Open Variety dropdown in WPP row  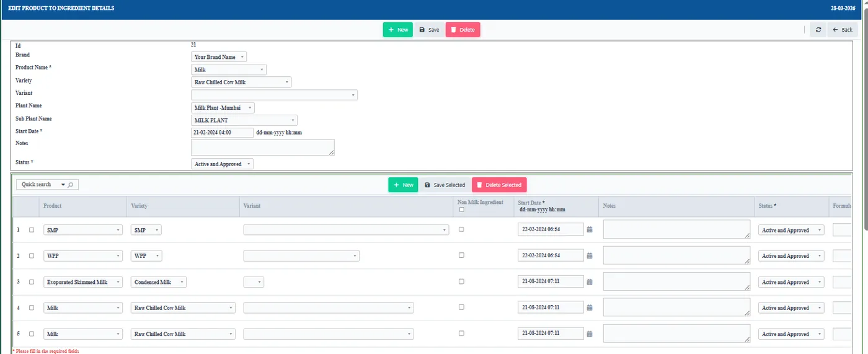coord(146,256)
